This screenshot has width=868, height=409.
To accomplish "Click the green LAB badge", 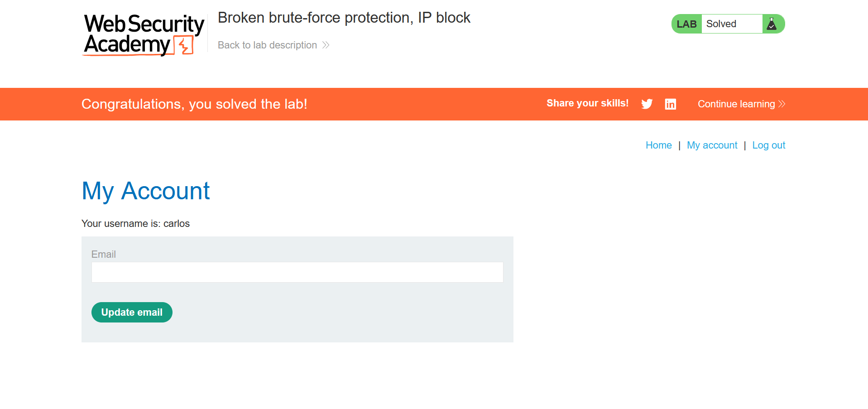I will coord(686,24).
